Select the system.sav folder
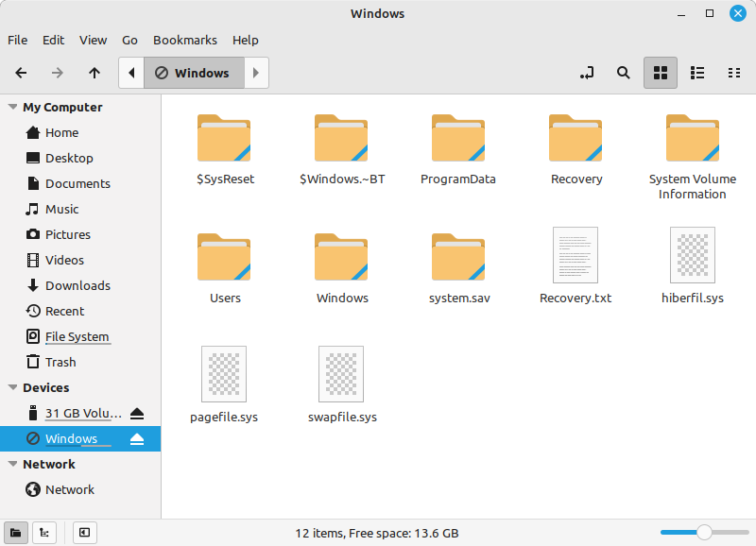This screenshot has width=756, height=546. click(x=458, y=268)
